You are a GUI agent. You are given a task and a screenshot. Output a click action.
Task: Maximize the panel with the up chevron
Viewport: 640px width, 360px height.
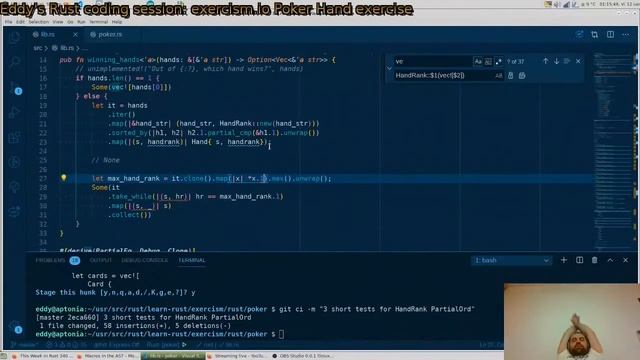(610, 260)
